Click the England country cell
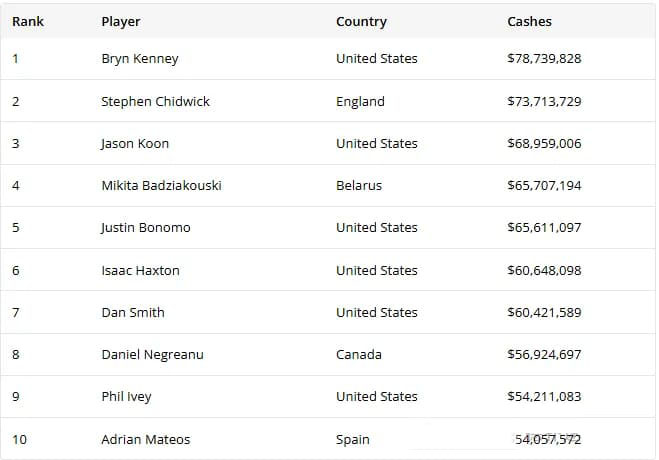 (x=360, y=101)
